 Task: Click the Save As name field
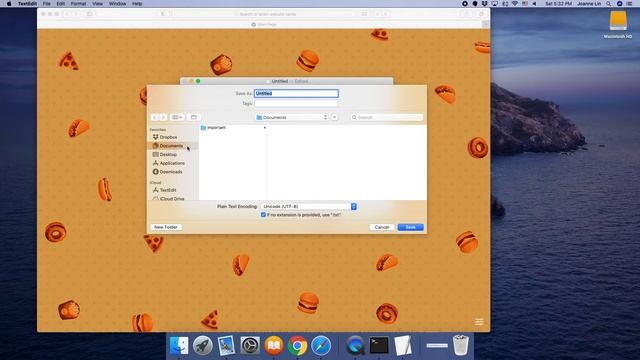pyautogui.click(x=296, y=93)
